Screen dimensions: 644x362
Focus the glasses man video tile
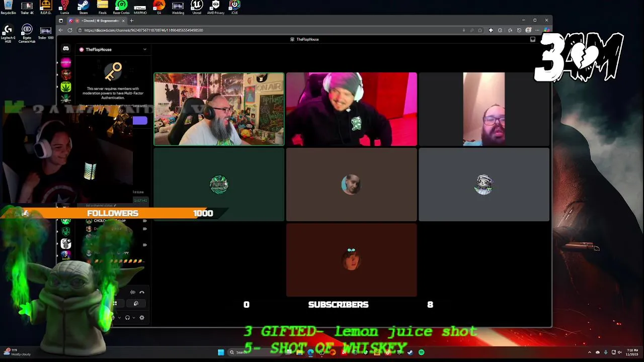(x=484, y=109)
